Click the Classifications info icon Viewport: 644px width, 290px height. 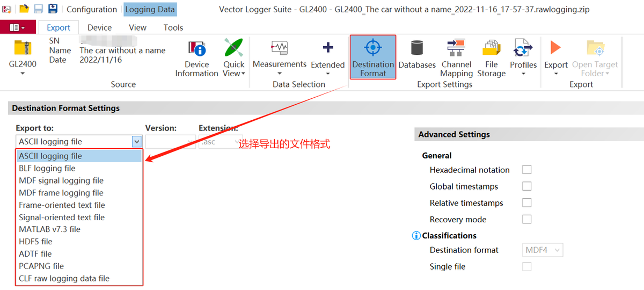[x=416, y=236]
